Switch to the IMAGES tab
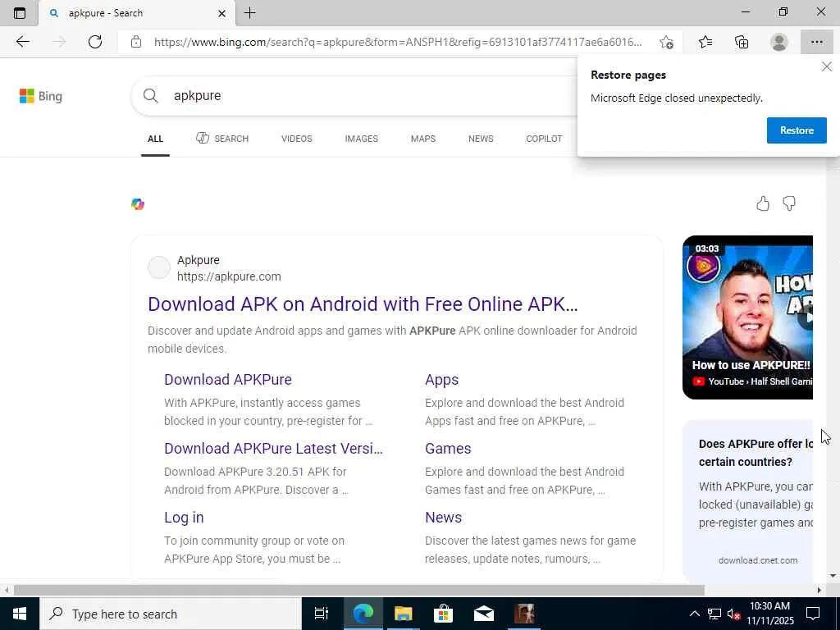Image resolution: width=840 pixels, height=630 pixels. click(x=362, y=139)
